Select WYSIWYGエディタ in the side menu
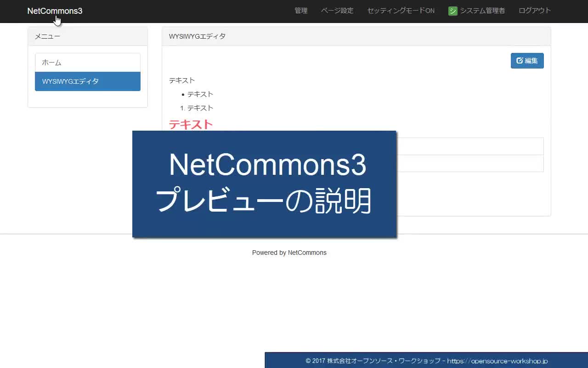588x368 pixels. [x=88, y=81]
